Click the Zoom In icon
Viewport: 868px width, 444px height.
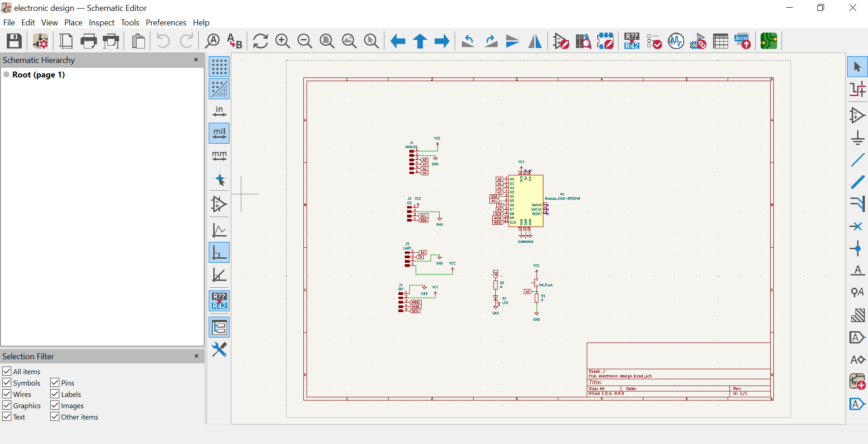[x=283, y=41]
